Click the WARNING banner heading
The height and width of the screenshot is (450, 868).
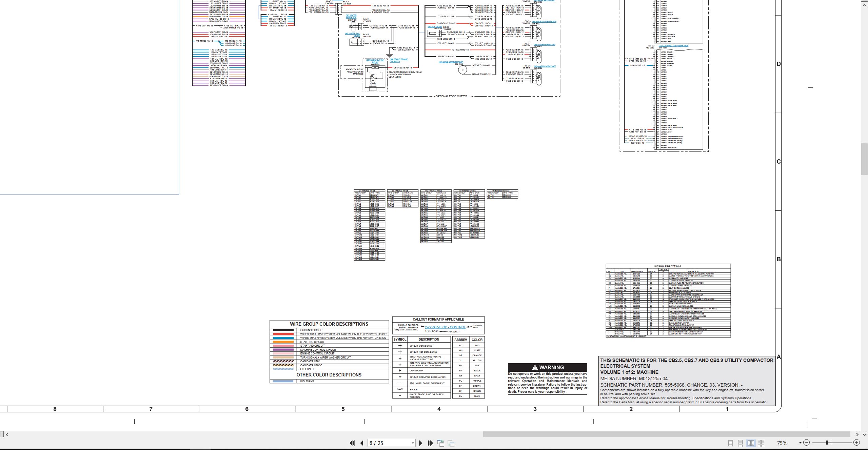(548, 367)
